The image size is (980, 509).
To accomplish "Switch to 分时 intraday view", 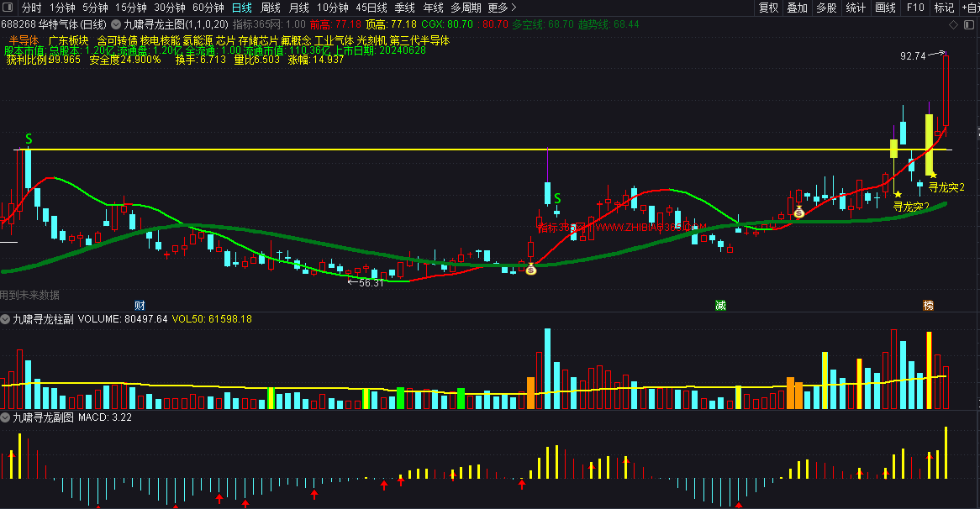I will [x=31, y=8].
